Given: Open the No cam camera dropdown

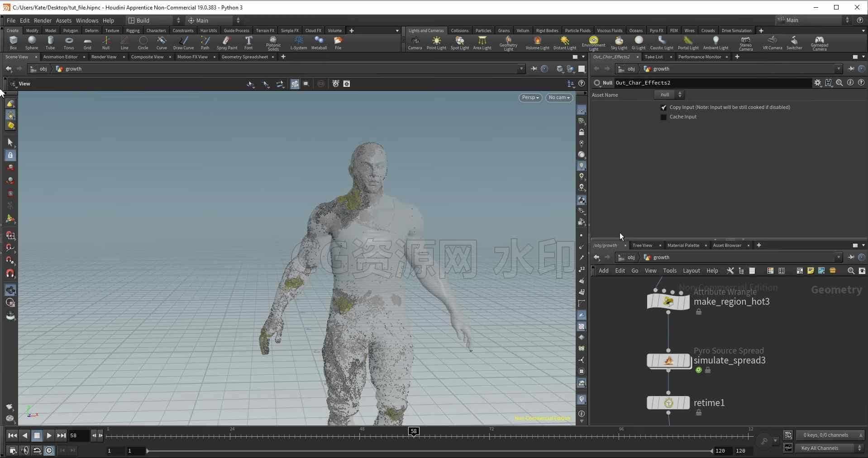Looking at the screenshot, I should (x=559, y=98).
